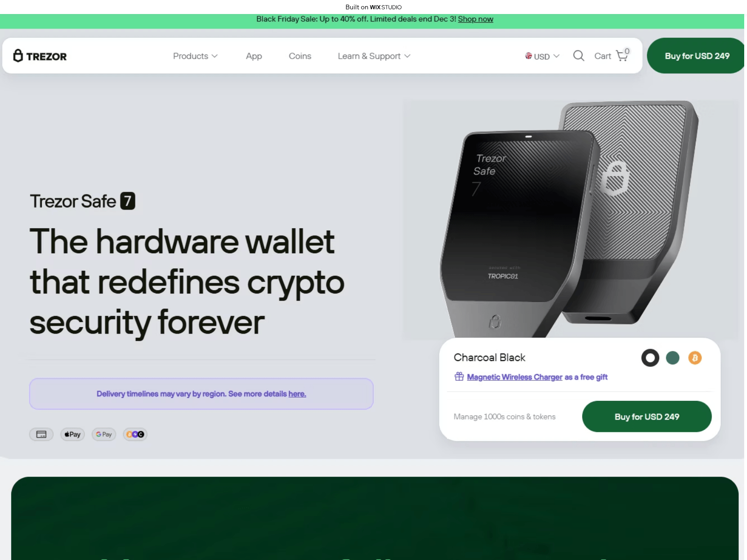Click the Apple Pay badge
Screen dimensions: 747x560
pos(72,434)
